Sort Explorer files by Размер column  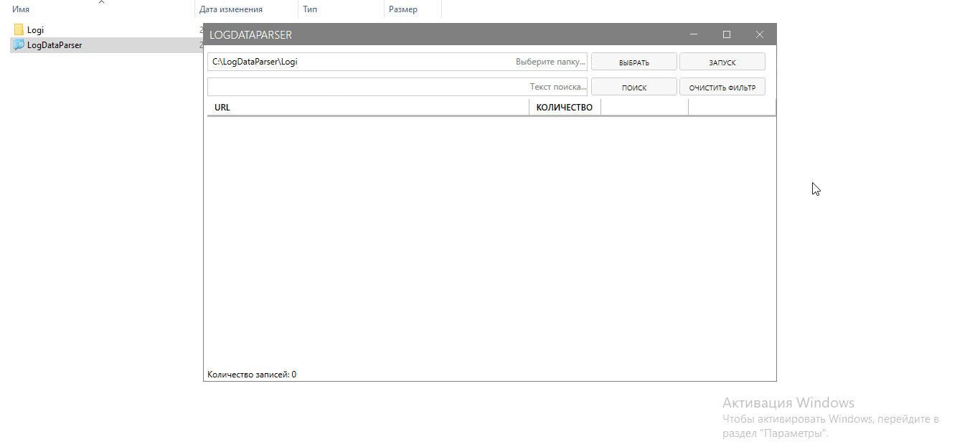click(402, 9)
